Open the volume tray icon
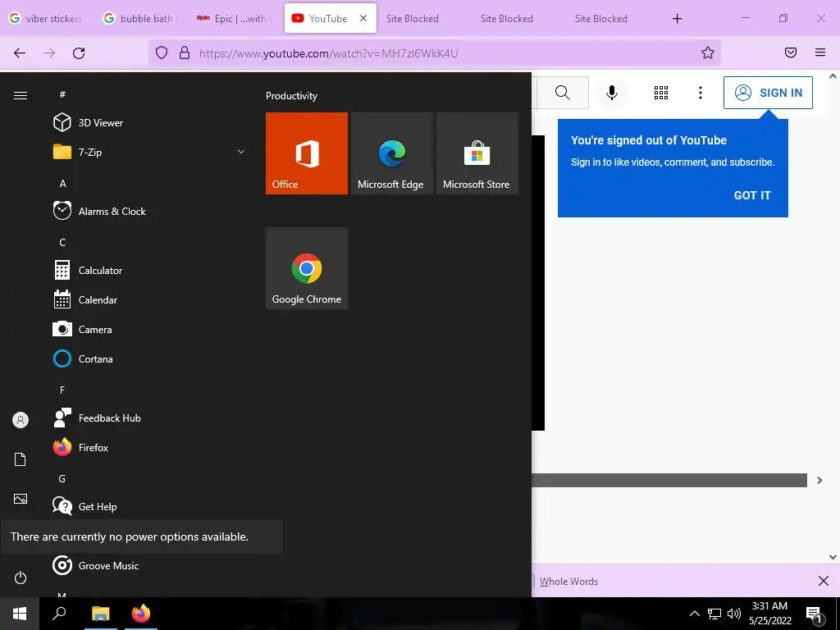Viewport: 840px width, 630px height. (x=734, y=614)
